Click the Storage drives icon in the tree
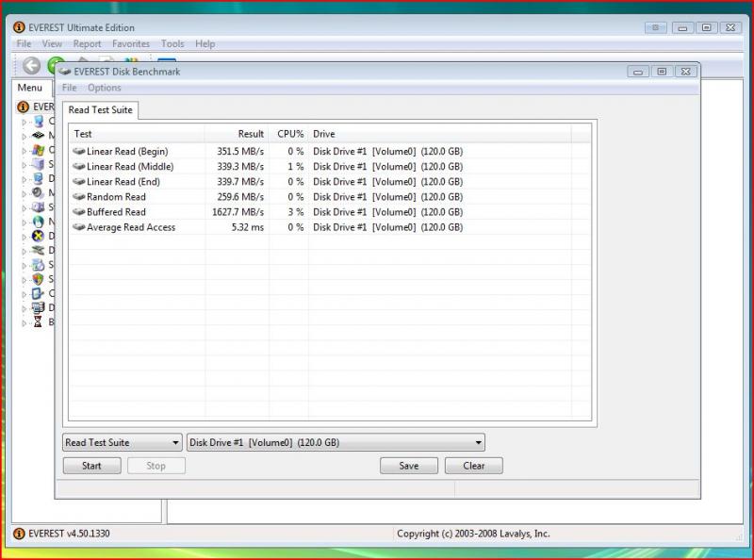 click(39, 207)
